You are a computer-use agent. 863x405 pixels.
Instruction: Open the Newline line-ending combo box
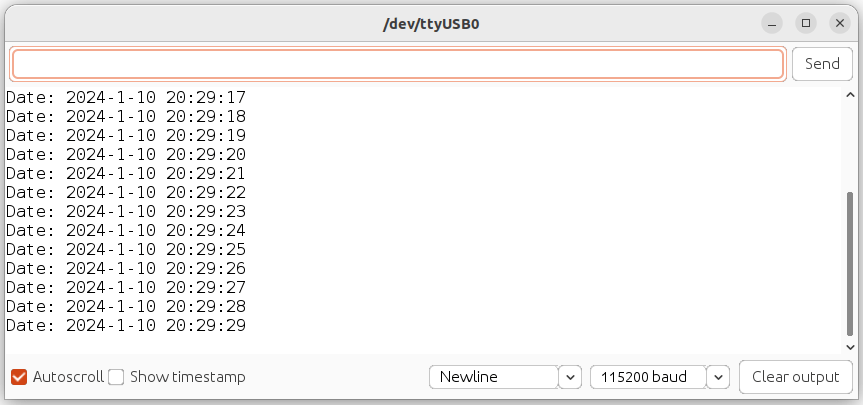click(x=494, y=377)
